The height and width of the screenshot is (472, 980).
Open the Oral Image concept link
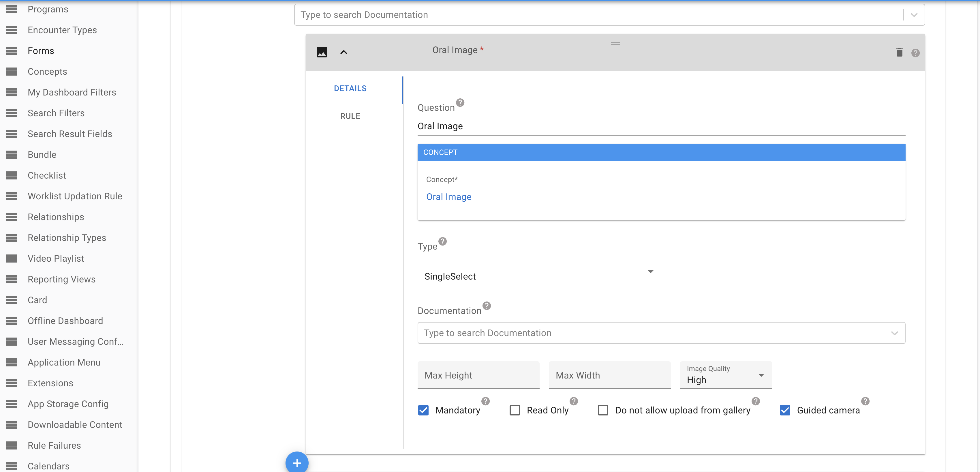tap(449, 197)
